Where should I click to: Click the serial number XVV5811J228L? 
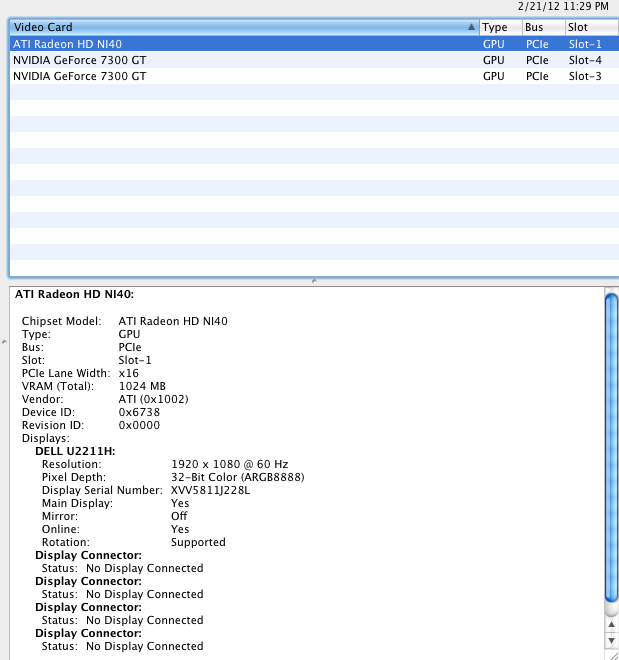(x=210, y=490)
